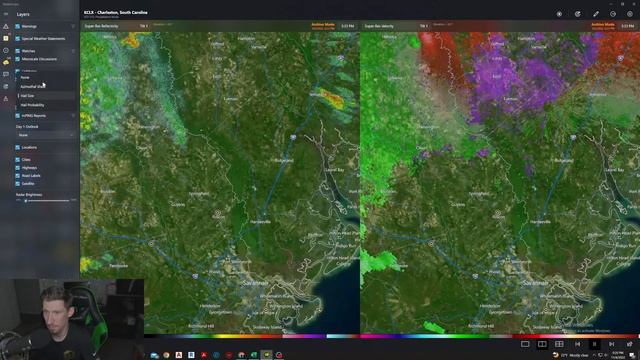Open the red Adobe icon in the taskbar
Viewport: 640px width, 360px height.
(x=204, y=355)
